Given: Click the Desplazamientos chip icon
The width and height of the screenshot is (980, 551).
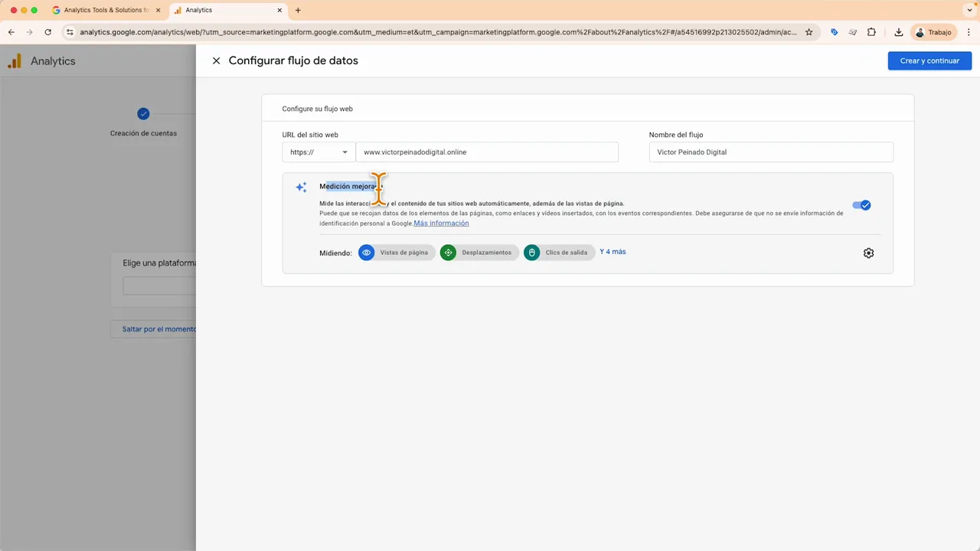Looking at the screenshot, I should click(448, 253).
